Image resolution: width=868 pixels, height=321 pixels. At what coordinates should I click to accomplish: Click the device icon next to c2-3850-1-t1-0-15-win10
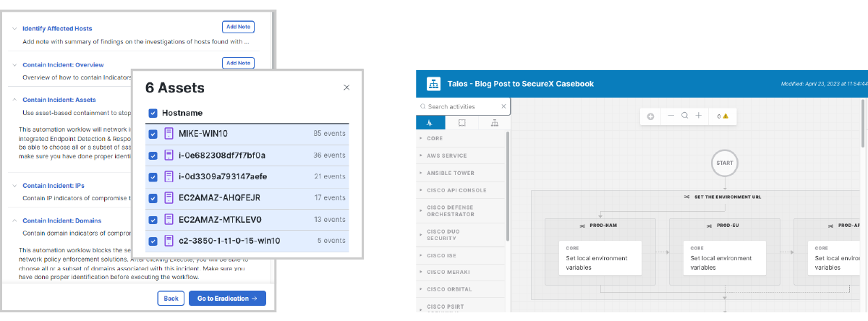coord(169,241)
